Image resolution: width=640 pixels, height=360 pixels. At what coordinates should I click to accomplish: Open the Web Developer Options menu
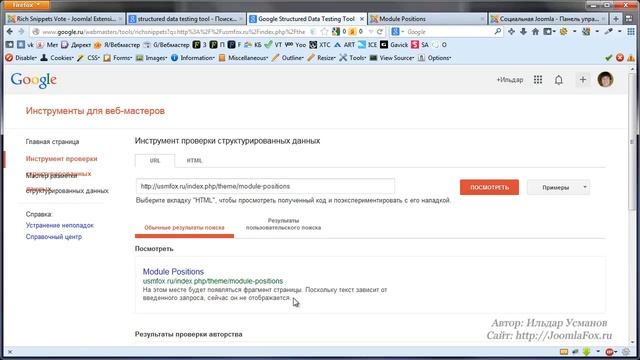(434, 58)
